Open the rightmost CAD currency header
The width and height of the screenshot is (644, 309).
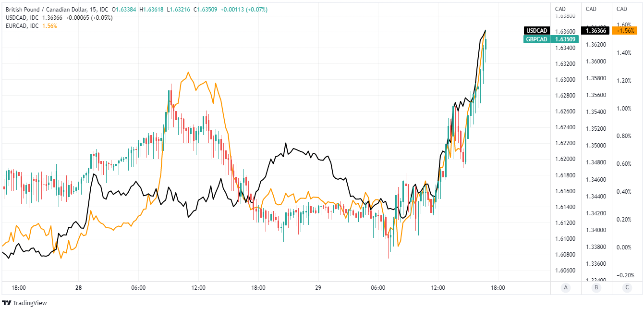coord(622,9)
